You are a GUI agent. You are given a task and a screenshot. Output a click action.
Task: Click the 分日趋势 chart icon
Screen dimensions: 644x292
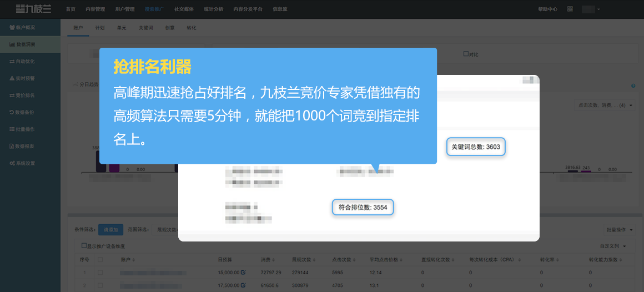pyautogui.click(x=75, y=84)
